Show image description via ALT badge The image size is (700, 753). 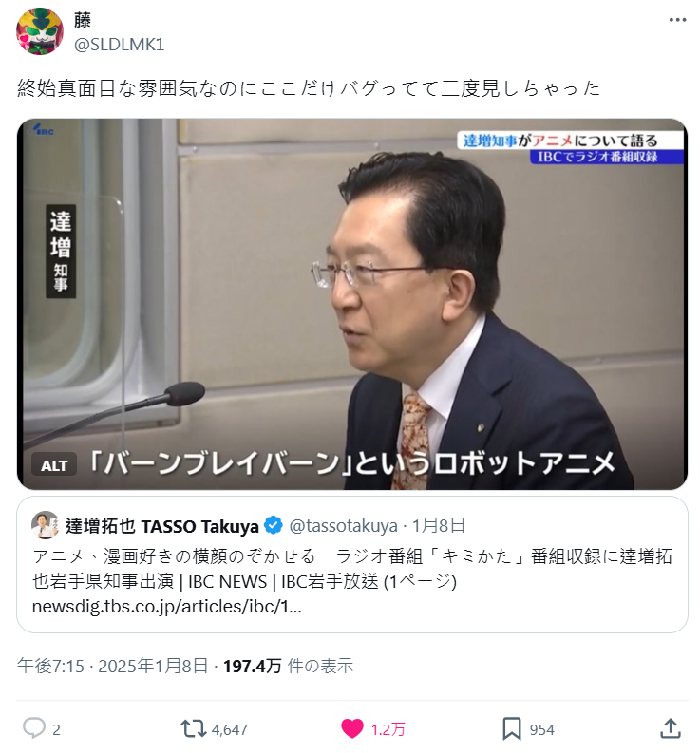click(54, 465)
